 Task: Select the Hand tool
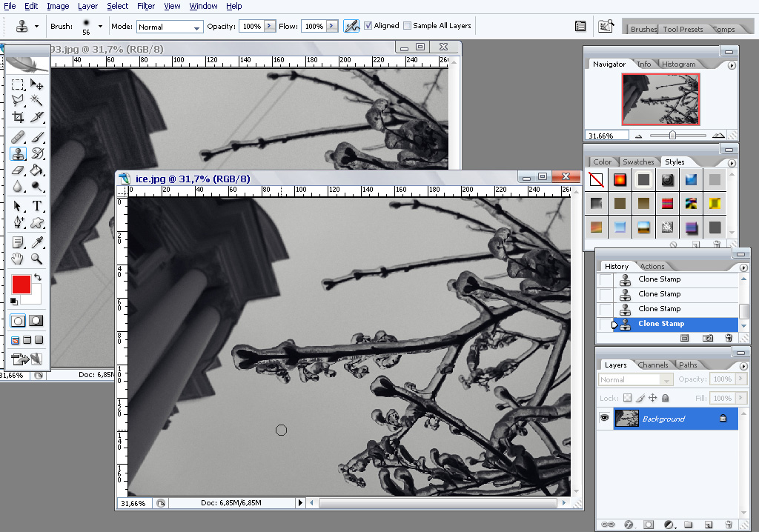tap(18, 259)
